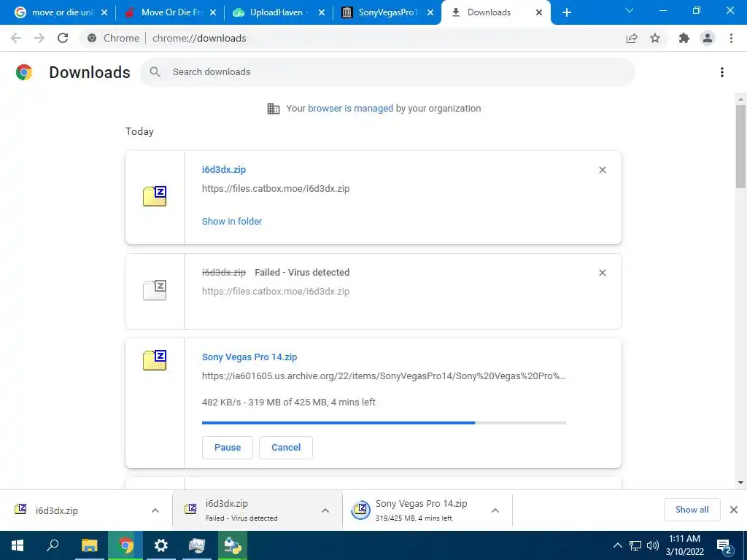Open Settings gear on the taskbar
Image resolution: width=747 pixels, height=560 pixels.
[161, 545]
